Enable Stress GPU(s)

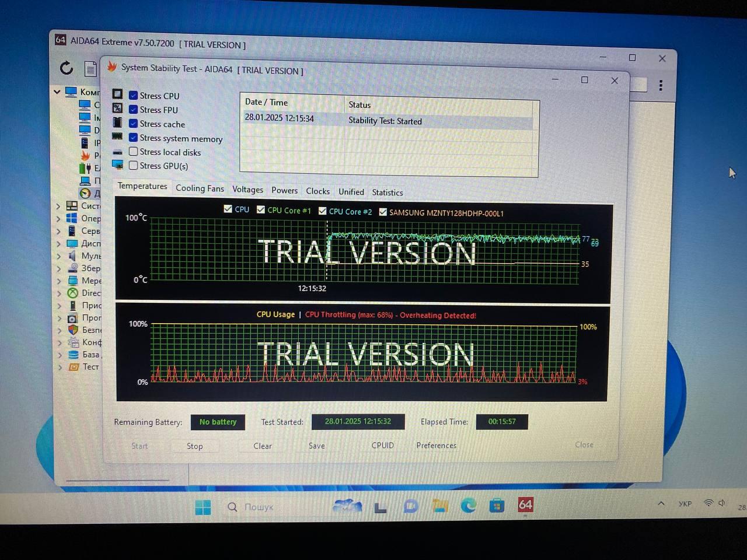pyautogui.click(x=134, y=165)
